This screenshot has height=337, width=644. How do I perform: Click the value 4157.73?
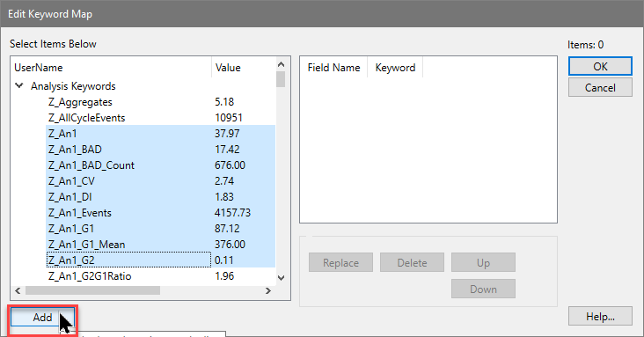232,213
